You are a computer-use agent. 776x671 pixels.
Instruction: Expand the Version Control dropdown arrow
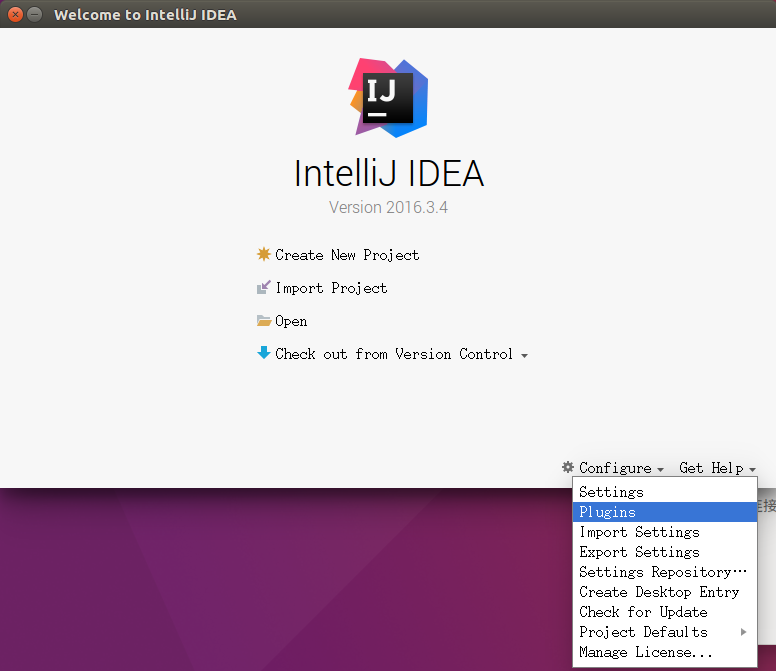tap(525, 356)
